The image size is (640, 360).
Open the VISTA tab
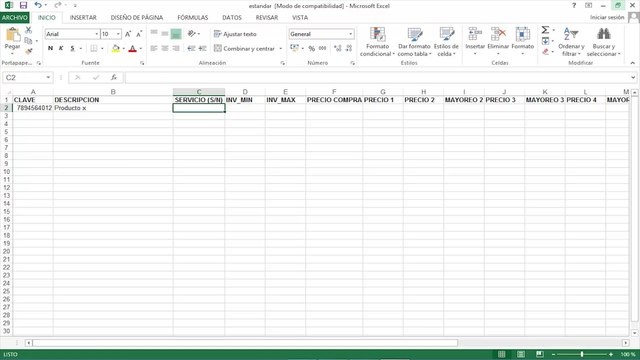[x=300, y=18]
